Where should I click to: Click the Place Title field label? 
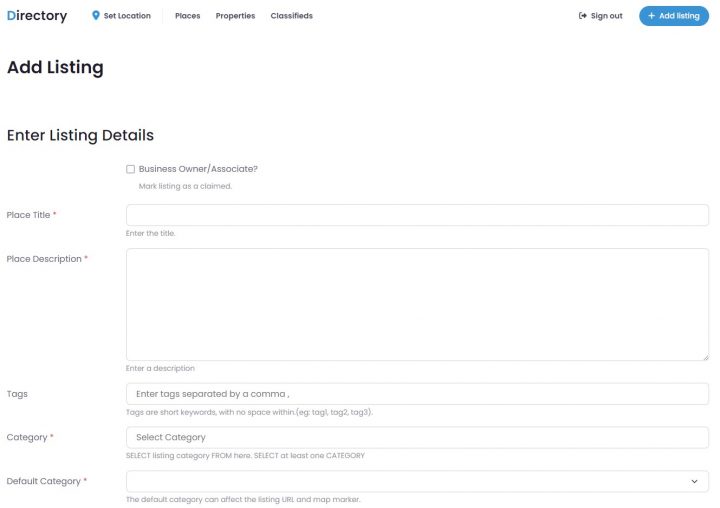(28, 215)
